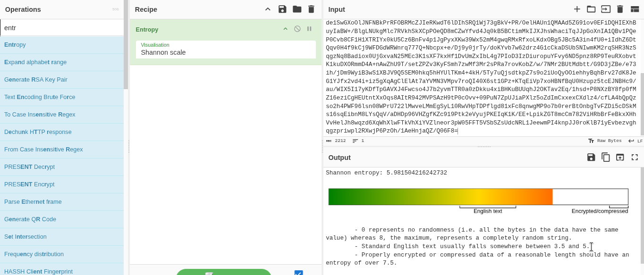This screenshot has width=644, height=275.
Task: Click the Operations panel heading
Action: [23, 9]
